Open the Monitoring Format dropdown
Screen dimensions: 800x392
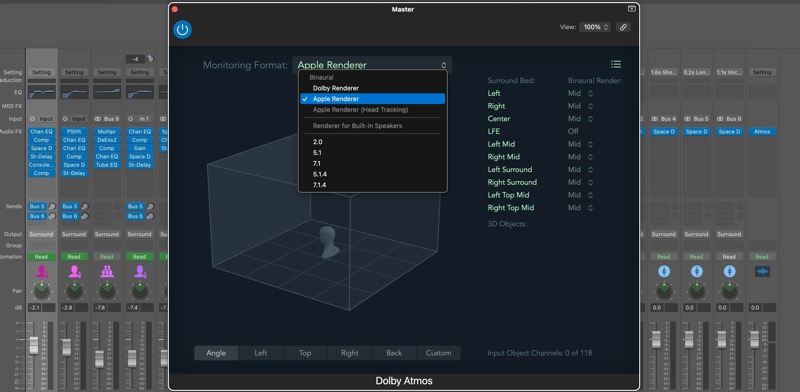pyautogui.click(x=372, y=65)
